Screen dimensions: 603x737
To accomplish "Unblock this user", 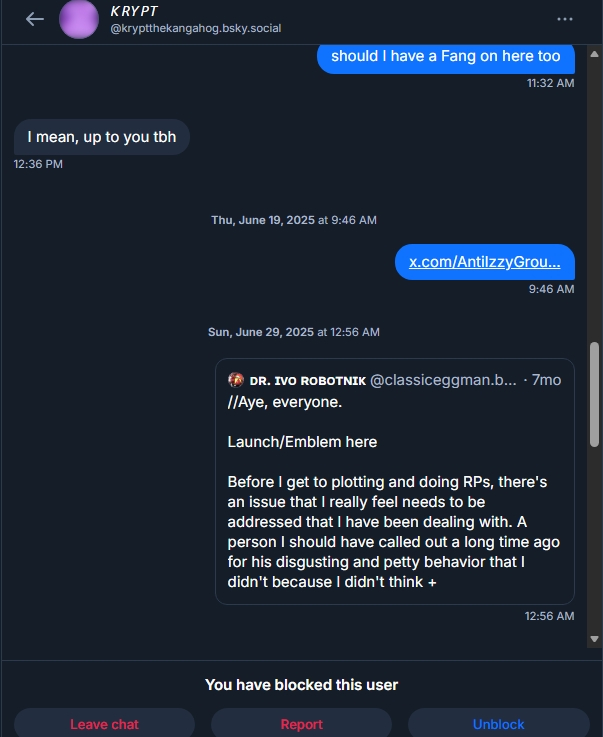I will (498, 724).
